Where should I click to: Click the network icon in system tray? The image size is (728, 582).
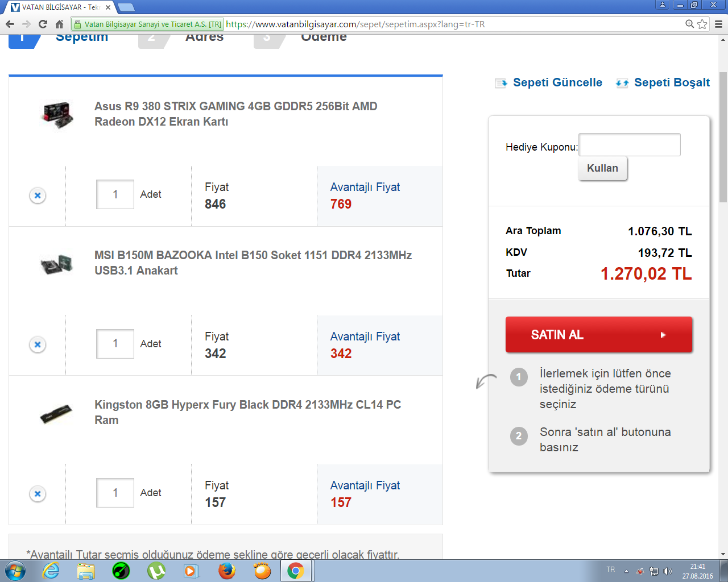click(654, 571)
